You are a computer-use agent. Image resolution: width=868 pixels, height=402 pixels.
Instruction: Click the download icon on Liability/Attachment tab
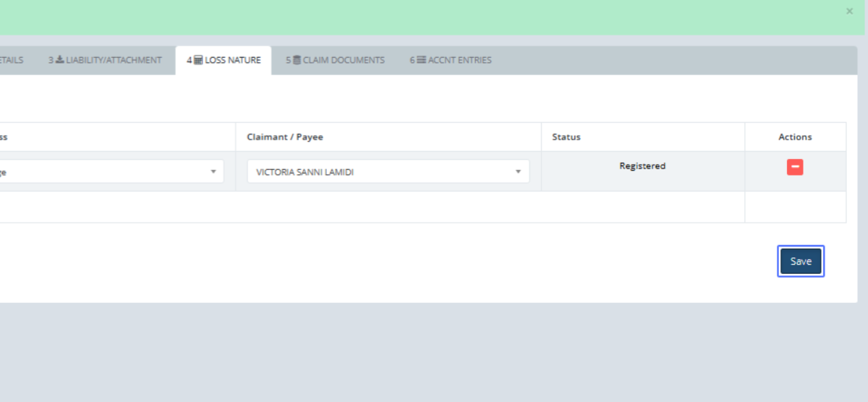[60, 61]
